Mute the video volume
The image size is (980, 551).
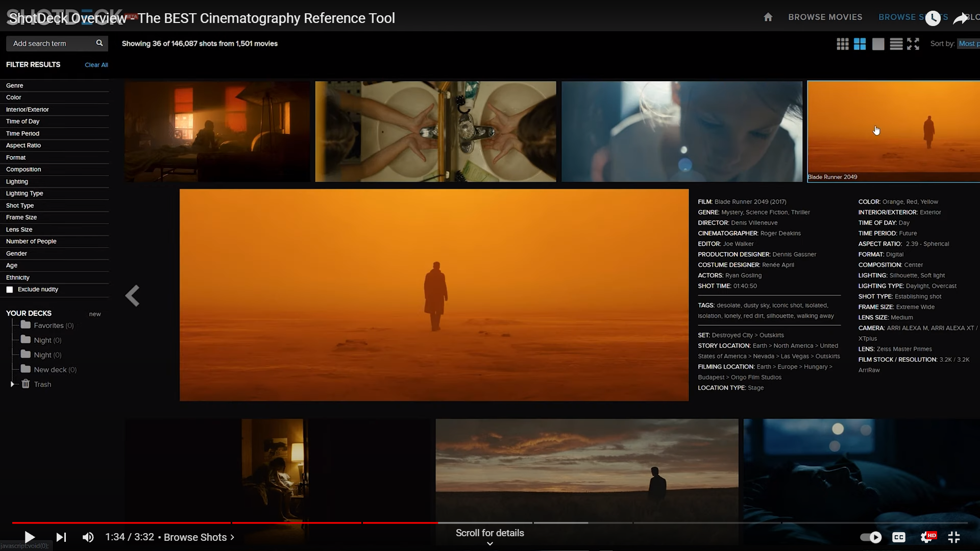click(88, 537)
